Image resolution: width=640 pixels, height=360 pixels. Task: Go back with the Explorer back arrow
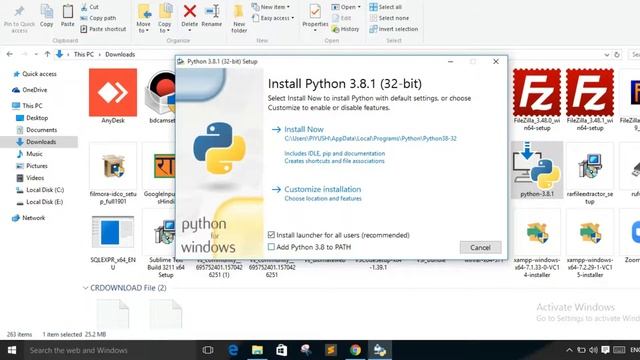pyautogui.click(x=10, y=54)
